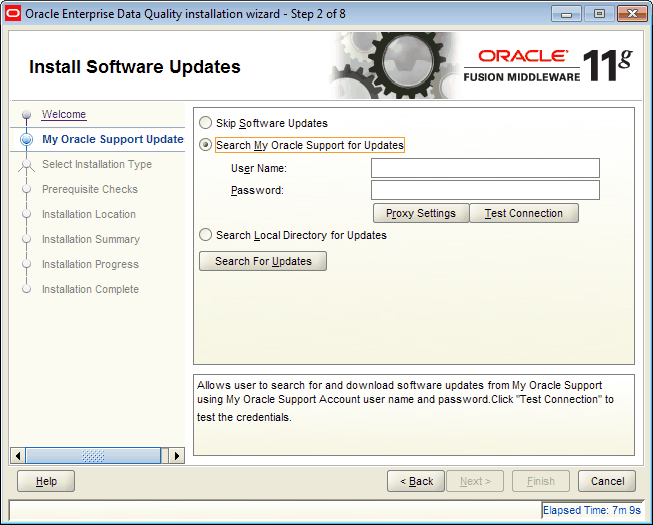Click Installation Location step
Screen dimensions: 653x525
click(89, 214)
